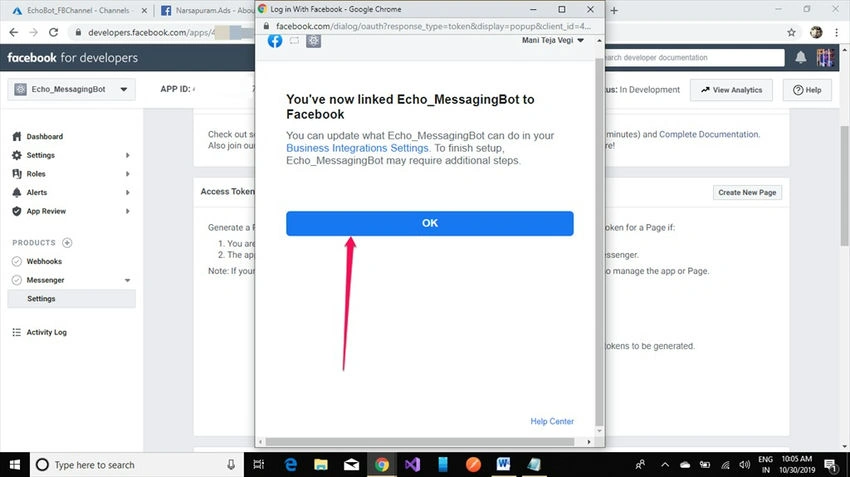The width and height of the screenshot is (850, 477).
Task: Open Business Integrations Settings link
Action: click(357, 148)
